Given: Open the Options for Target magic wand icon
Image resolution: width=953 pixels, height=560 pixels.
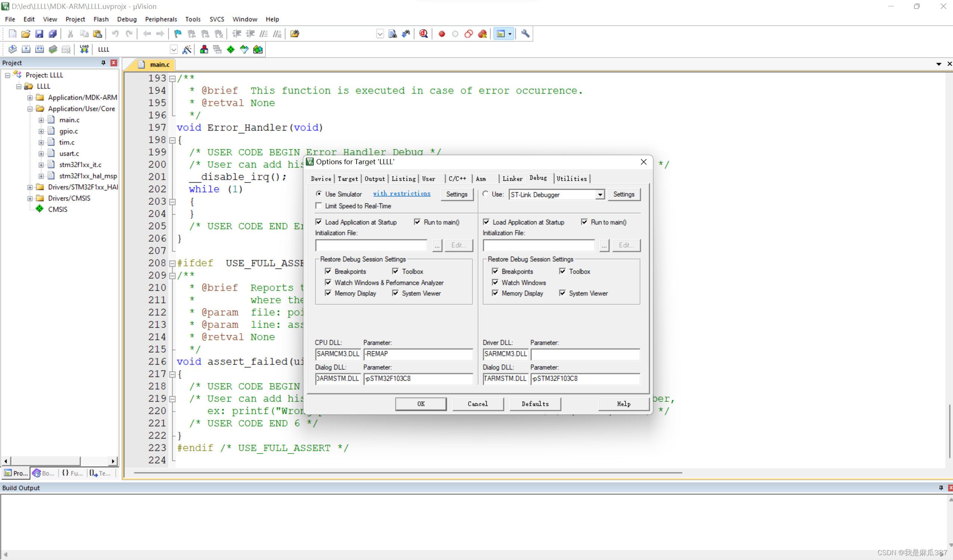Looking at the screenshot, I should click(x=187, y=49).
